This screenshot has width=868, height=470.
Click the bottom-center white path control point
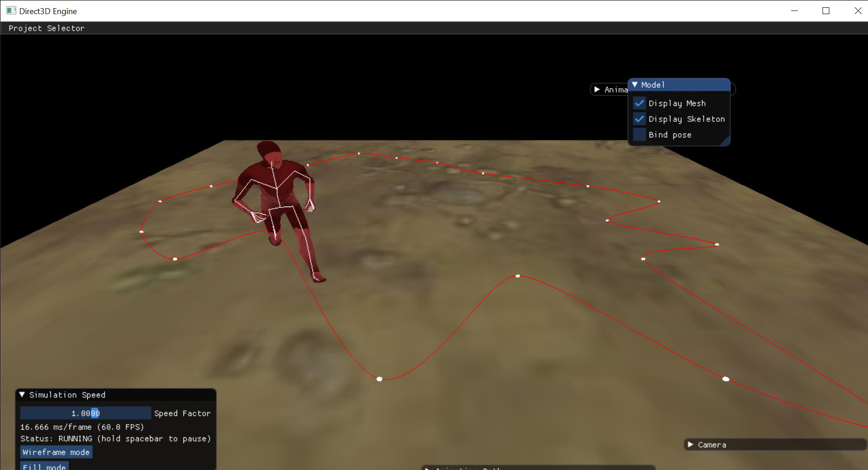(x=379, y=379)
